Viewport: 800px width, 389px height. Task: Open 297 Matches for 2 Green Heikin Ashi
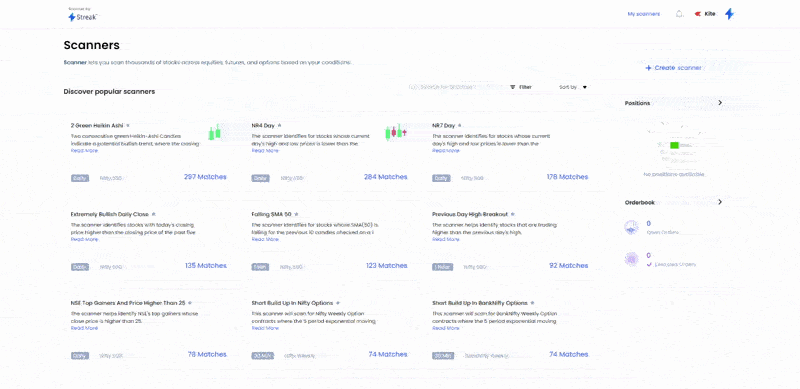point(205,177)
